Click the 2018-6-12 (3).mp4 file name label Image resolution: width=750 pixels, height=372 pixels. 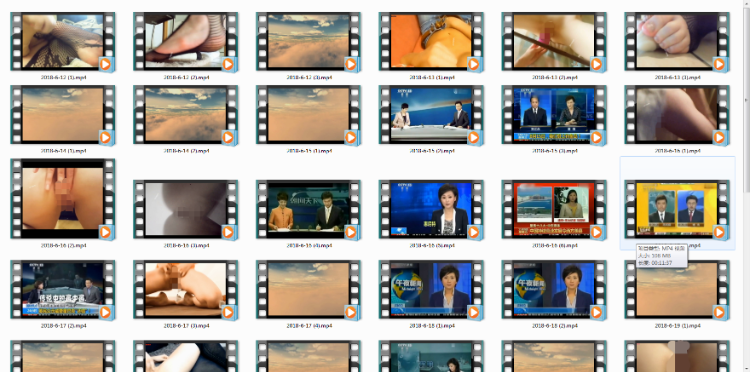point(309,77)
